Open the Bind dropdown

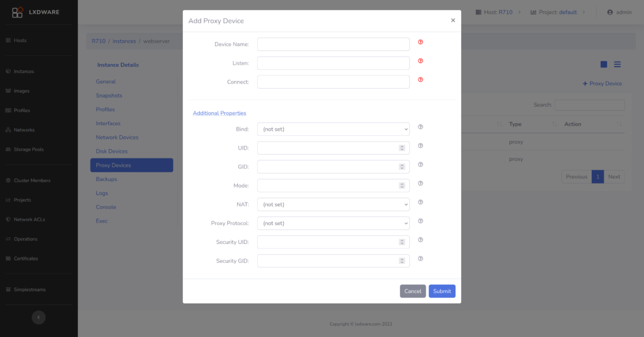[333, 129]
